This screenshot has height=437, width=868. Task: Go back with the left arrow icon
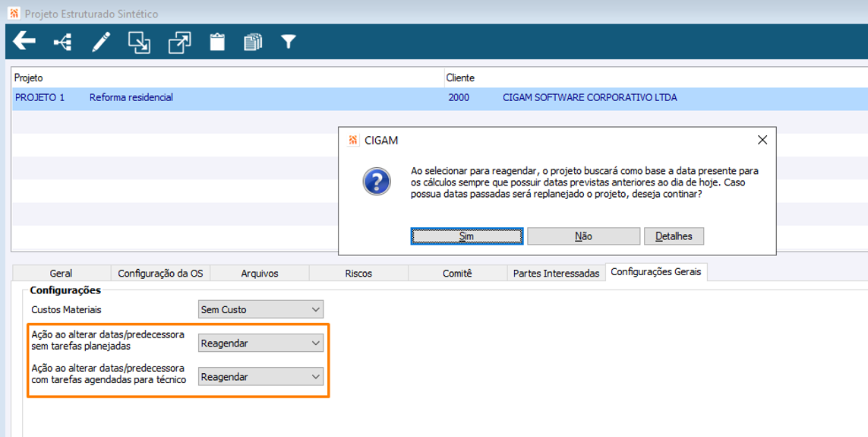pyautogui.click(x=24, y=41)
